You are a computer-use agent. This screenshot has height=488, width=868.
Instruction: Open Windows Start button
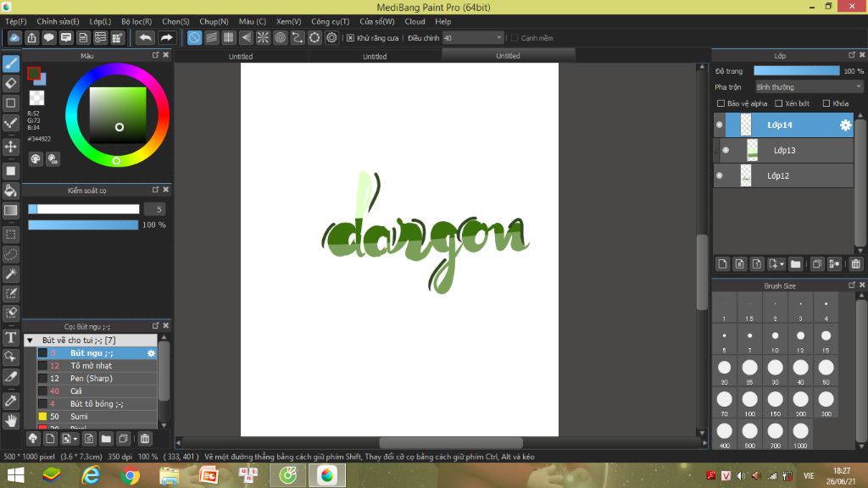(15, 475)
